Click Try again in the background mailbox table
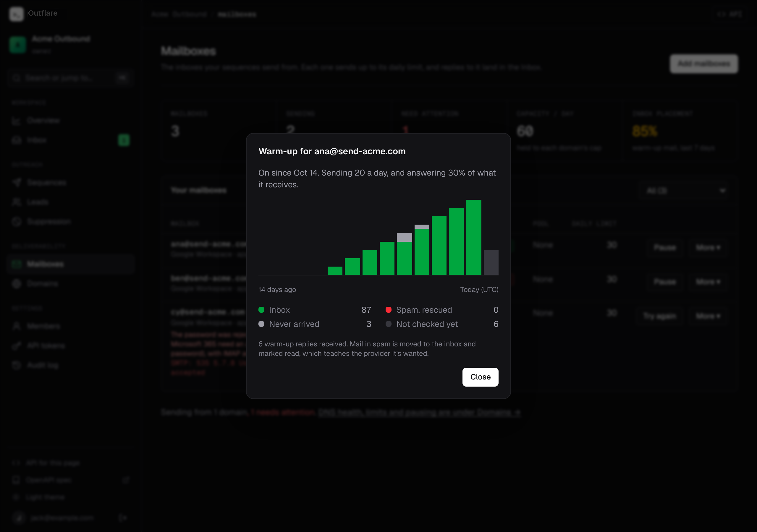This screenshot has height=532, width=757. 659,316
